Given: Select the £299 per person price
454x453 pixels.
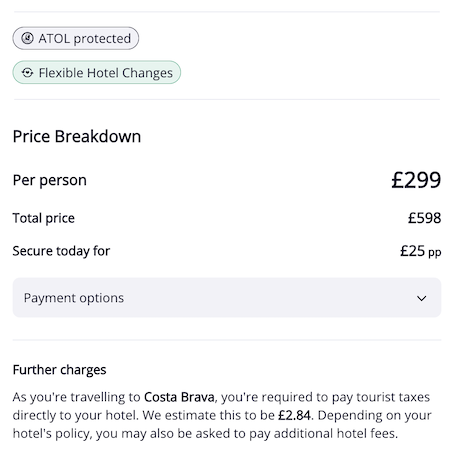Looking at the screenshot, I should click(416, 180).
